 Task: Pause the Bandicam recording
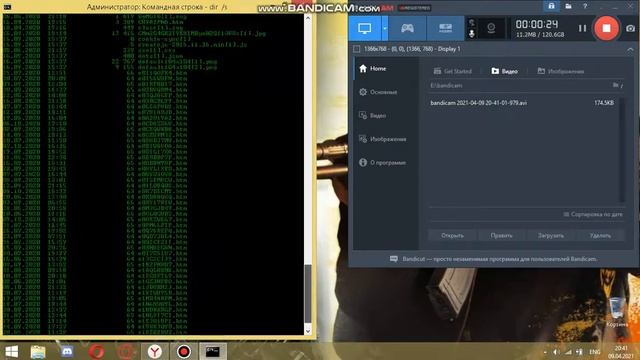(582, 28)
